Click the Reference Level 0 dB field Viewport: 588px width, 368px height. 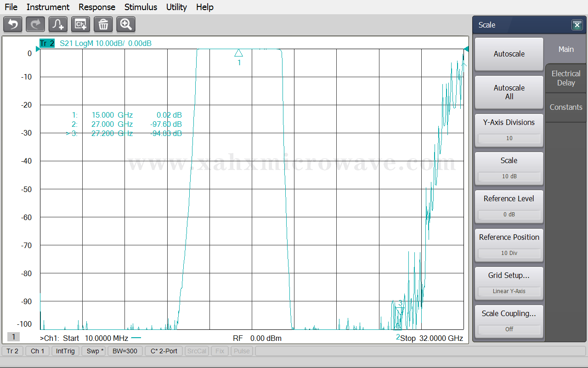[x=509, y=215]
